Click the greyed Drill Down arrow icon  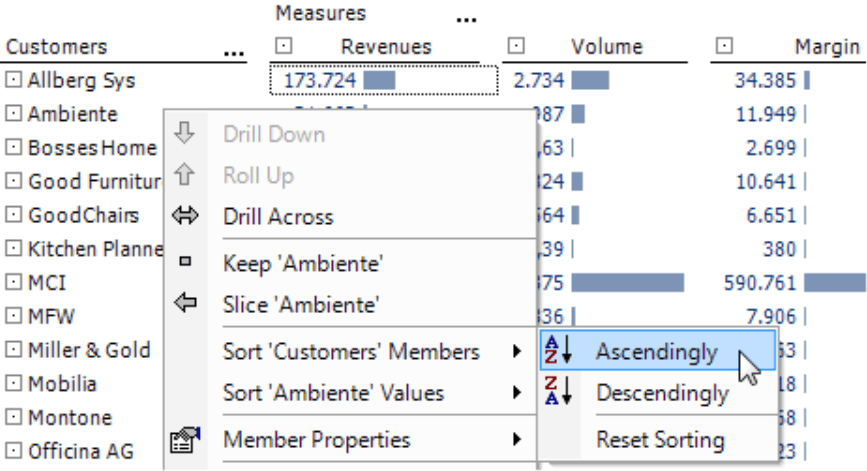pos(184,133)
